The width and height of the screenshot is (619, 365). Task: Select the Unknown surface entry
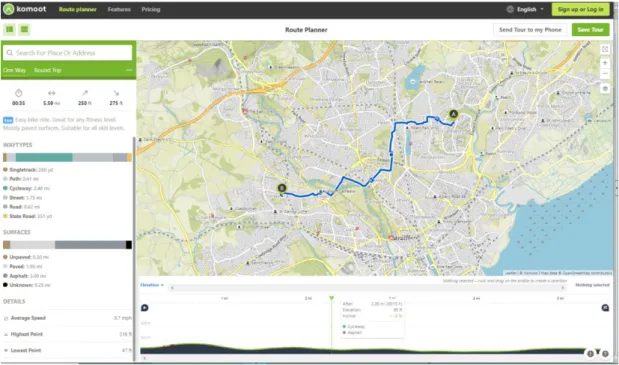pyautogui.click(x=26, y=285)
